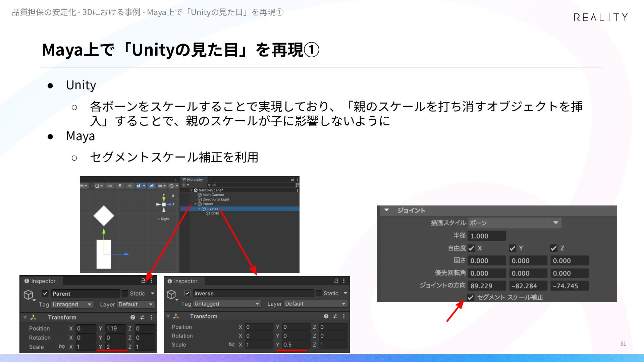Viewport: 644px width, 362px height.
Task: Toggle constrained scale link in inverse Inspector
Action: [x=231, y=345]
